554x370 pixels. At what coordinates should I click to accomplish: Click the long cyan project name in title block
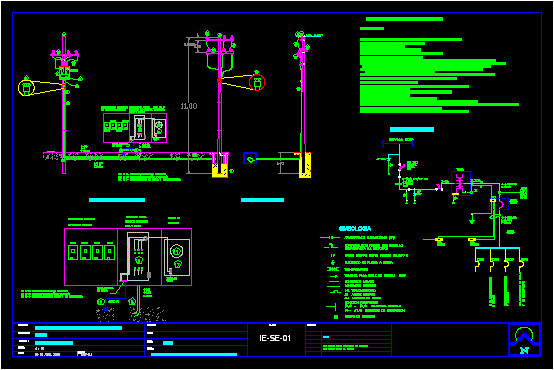click(78, 328)
